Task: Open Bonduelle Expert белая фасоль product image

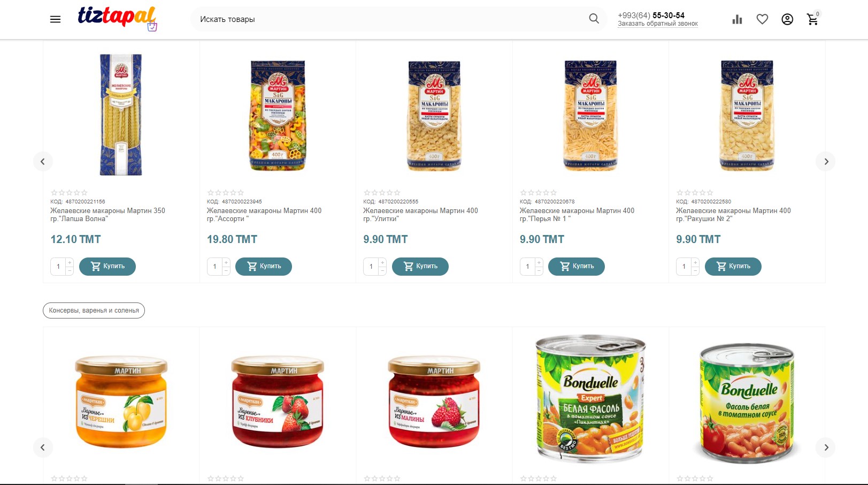Action: [x=590, y=399]
